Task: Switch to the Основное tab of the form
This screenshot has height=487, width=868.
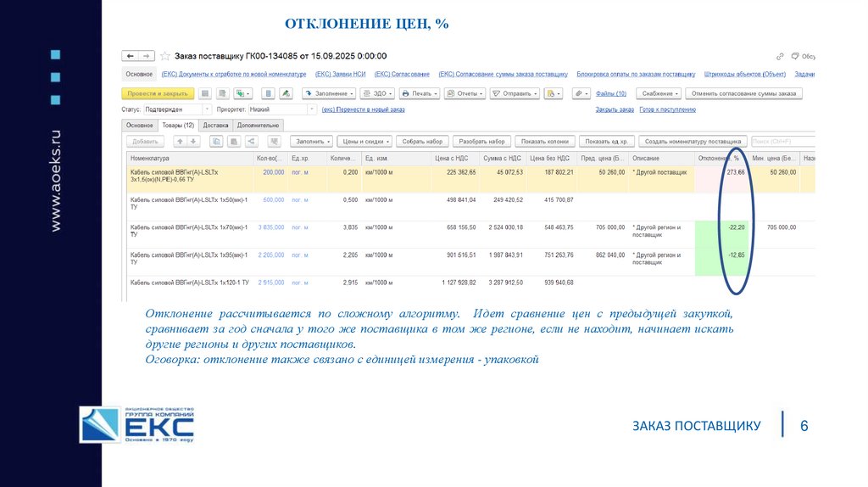Action: (140, 126)
